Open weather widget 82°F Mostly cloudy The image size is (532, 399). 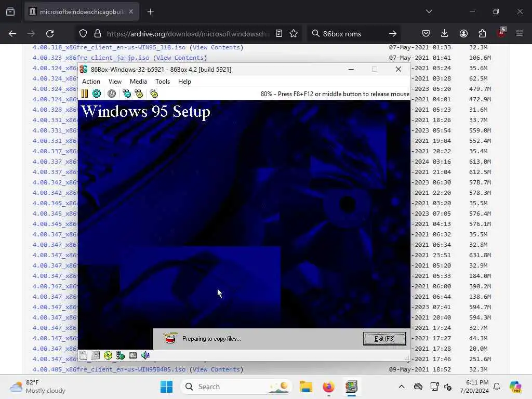(37, 387)
